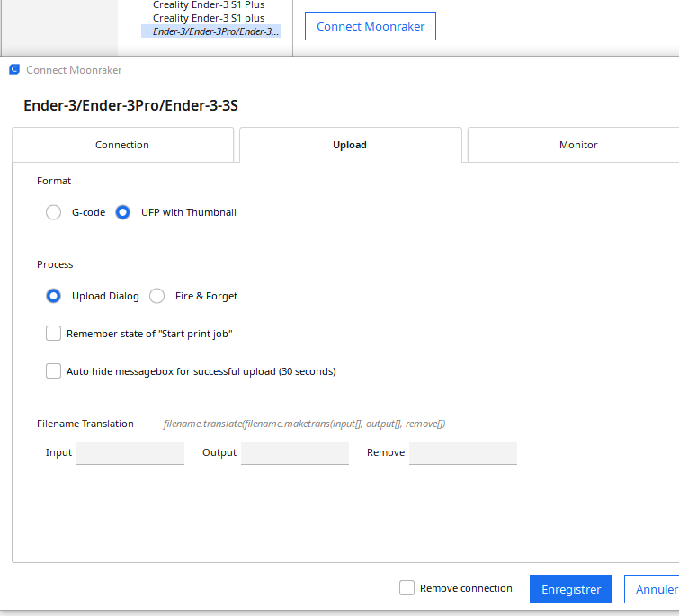Click the Connect Moonraker button

pyautogui.click(x=371, y=27)
